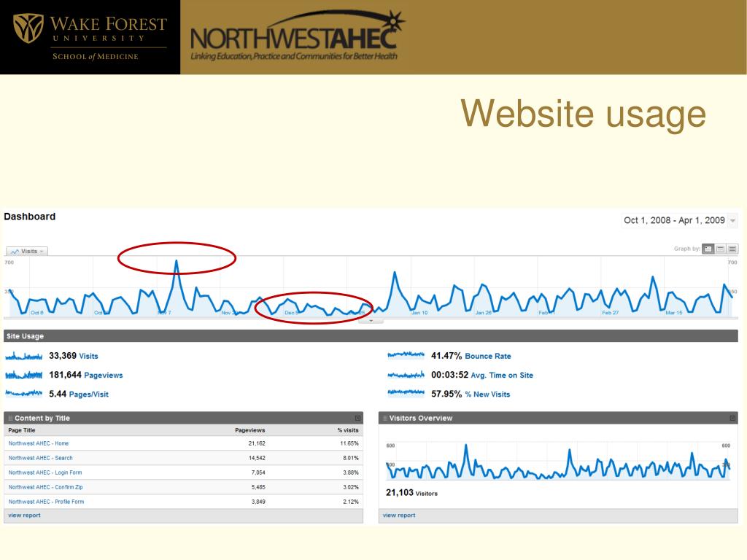
Task: Click the Jan 10 date label on graph
Action: [x=419, y=313]
